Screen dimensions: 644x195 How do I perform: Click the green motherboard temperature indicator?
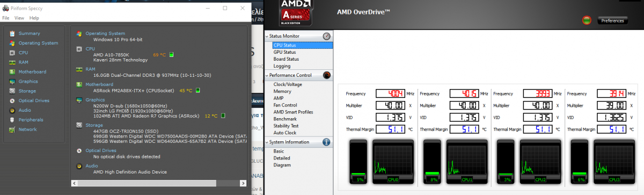coord(197,90)
